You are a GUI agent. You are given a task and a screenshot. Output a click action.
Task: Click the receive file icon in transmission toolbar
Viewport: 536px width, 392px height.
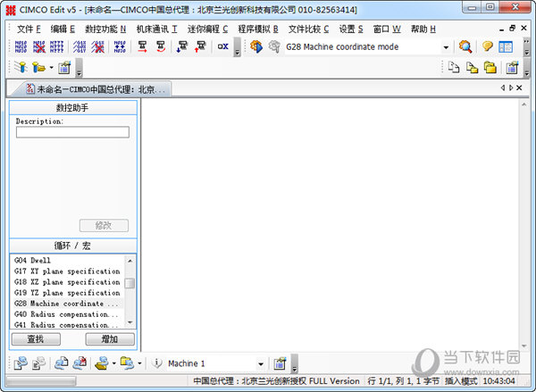point(38,363)
